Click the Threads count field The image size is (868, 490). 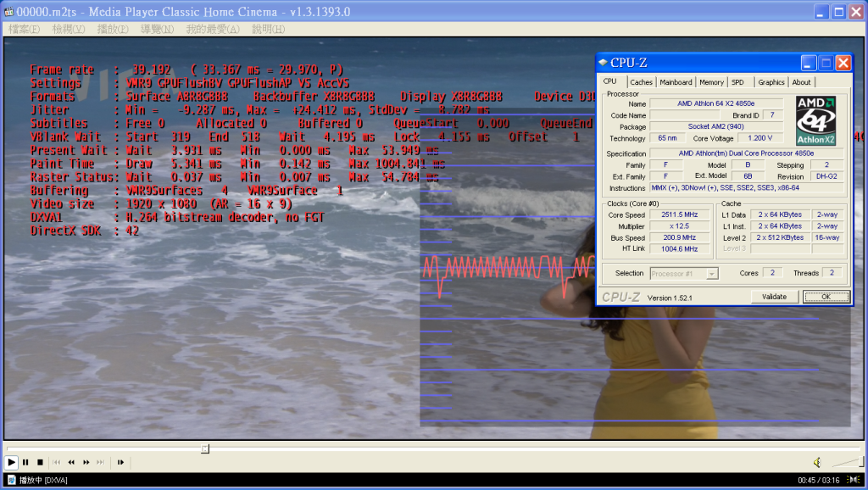(x=832, y=272)
